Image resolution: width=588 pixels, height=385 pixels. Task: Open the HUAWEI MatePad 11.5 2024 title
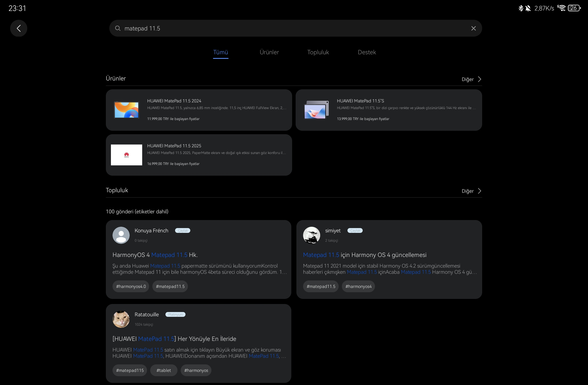click(174, 101)
